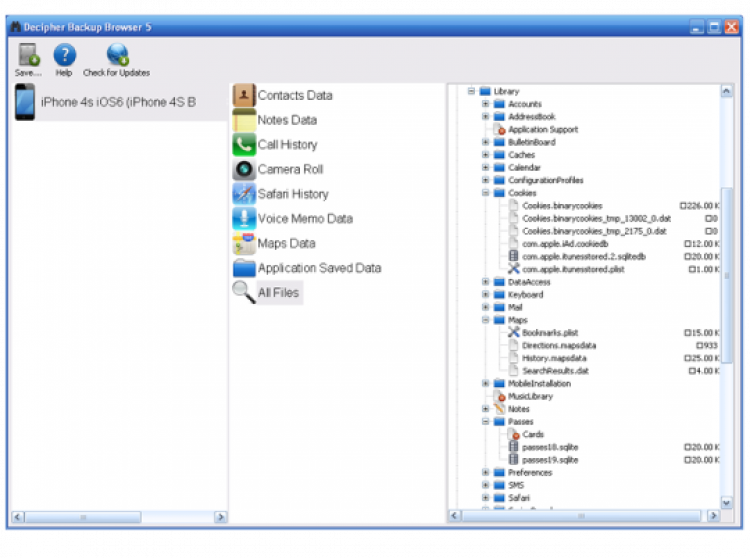Click the Bookmarks.plist tools icon

point(513,332)
